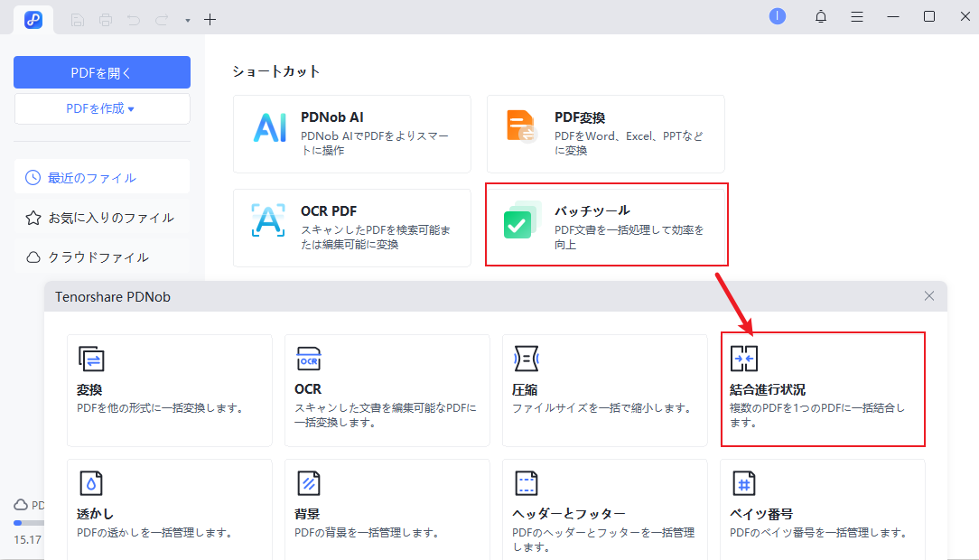979x560 pixels.
Task: Click the PDFのベイツ番号を一括管理します text
Action: [x=819, y=533]
